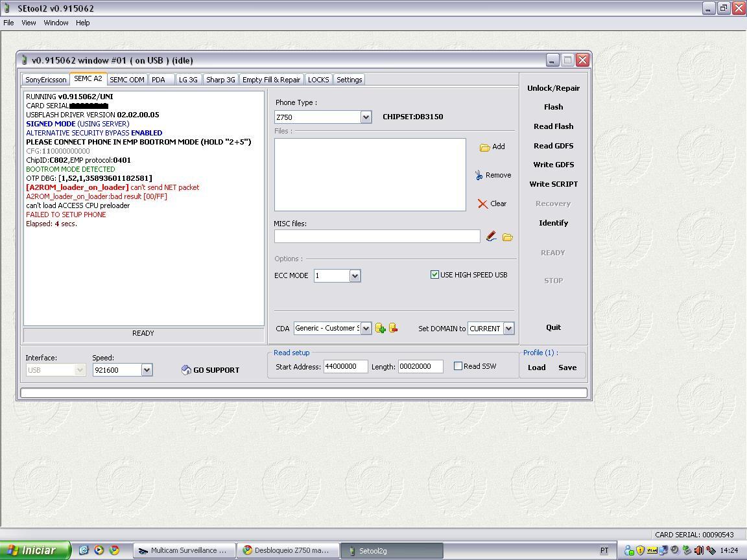The height and width of the screenshot is (560, 747).
Task: Expand the Set DOMAIN to dropdown
Action: [509, 329]
